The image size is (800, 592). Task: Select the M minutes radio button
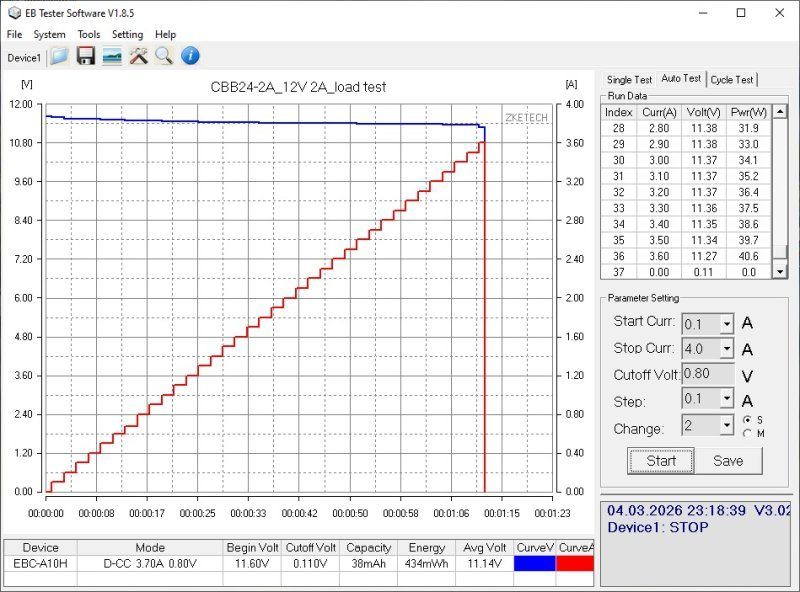pos(747,433)
